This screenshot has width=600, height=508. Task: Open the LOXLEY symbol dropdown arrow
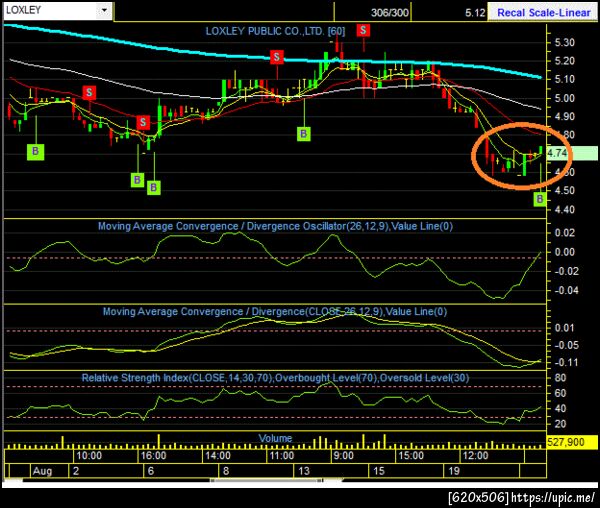(x=104, y=10)
